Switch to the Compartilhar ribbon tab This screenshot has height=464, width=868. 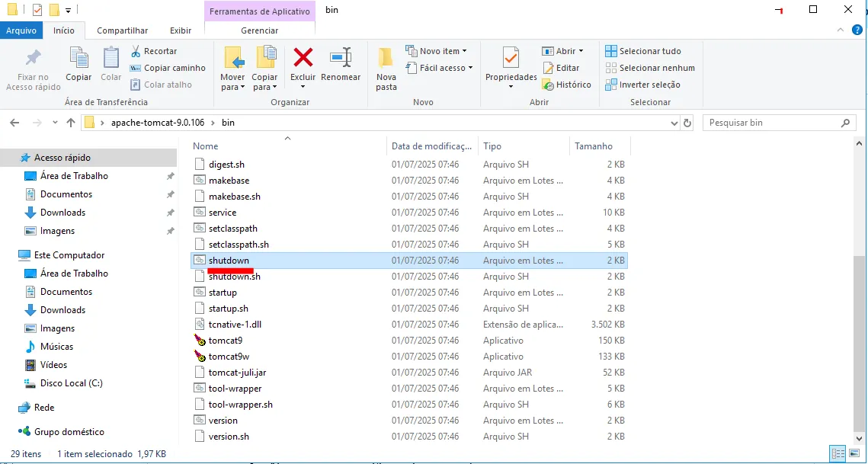tap(123, 30)
